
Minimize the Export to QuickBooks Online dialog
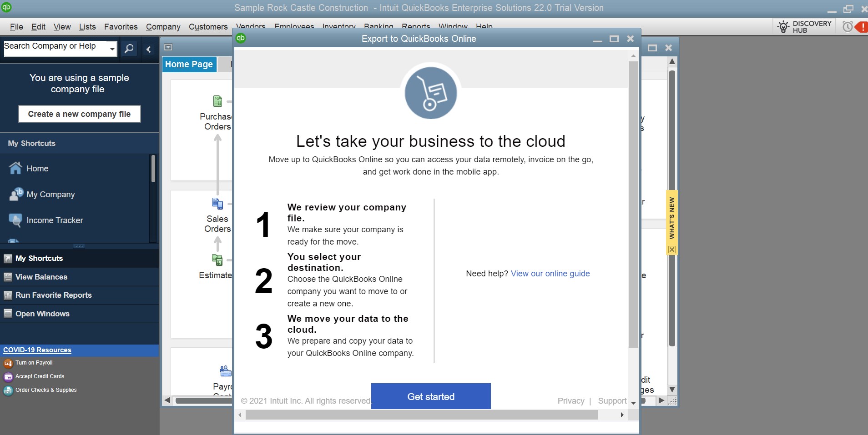(598, 40)
